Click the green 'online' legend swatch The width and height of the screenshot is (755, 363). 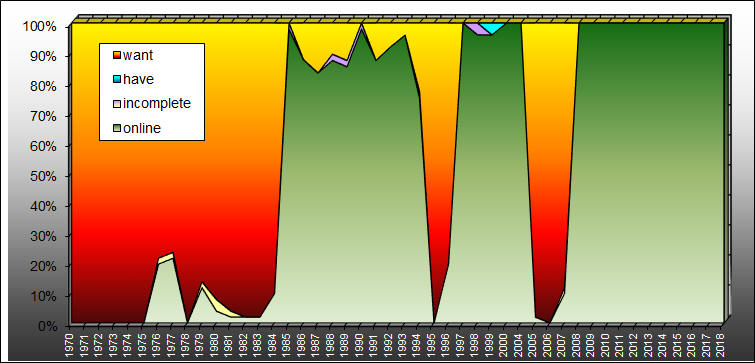tap(117, 129)
